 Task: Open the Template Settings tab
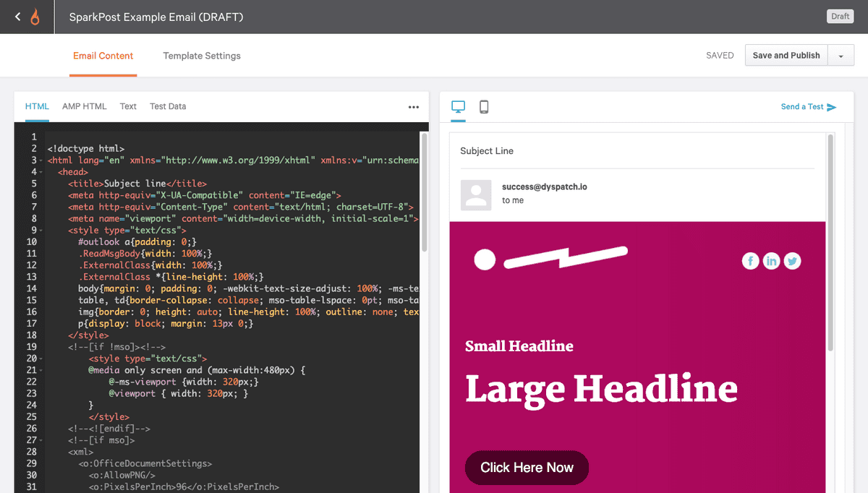tap(202, 56)
